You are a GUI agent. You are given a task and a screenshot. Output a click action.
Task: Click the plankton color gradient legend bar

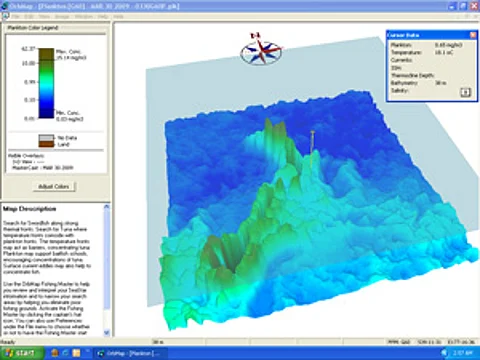pyautogui.click(x=46, y=83)
